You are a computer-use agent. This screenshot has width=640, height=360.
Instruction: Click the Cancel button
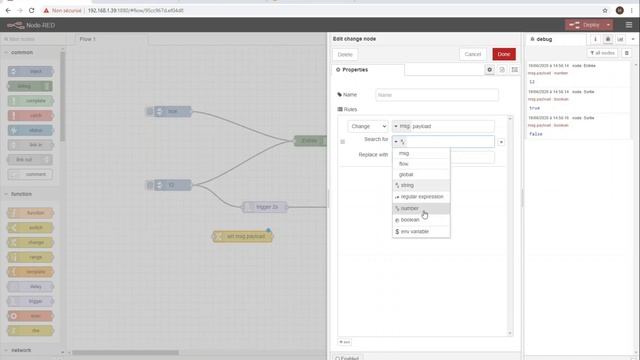(473, 54)
